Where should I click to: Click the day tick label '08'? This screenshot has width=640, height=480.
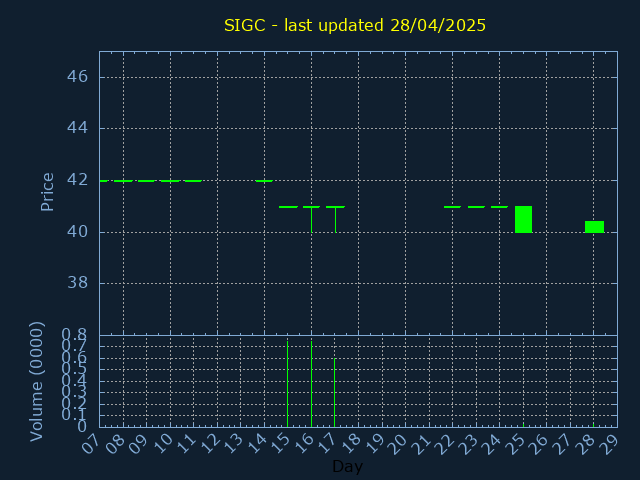tap(115, 444)
